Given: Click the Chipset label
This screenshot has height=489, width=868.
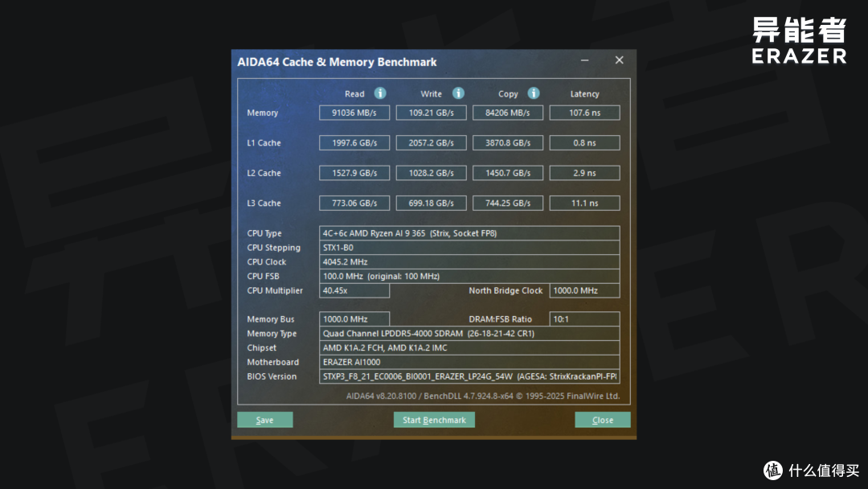Looking at the screenshot, I should pos(261,347).
